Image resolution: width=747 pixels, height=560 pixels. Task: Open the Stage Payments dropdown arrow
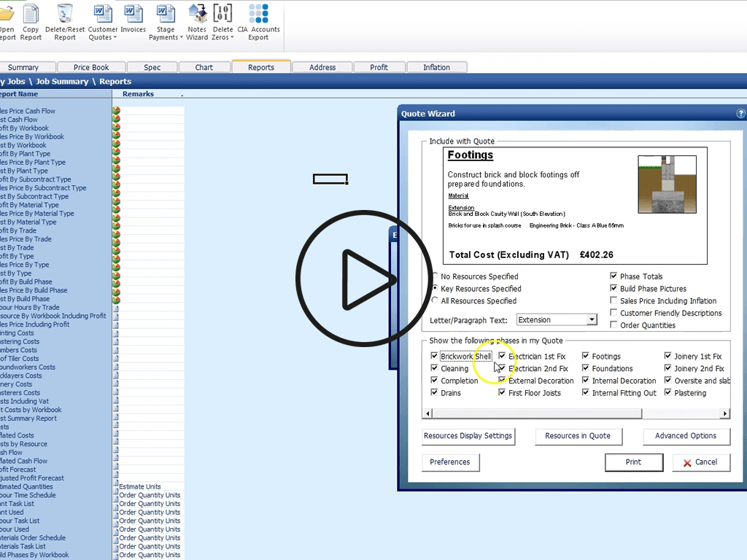[x=181, y=38]
